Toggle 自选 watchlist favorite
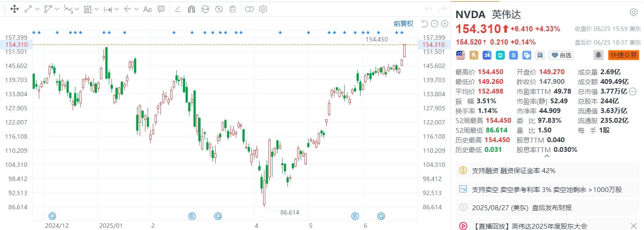The image size is (644, 230). [x=561, y=55]
